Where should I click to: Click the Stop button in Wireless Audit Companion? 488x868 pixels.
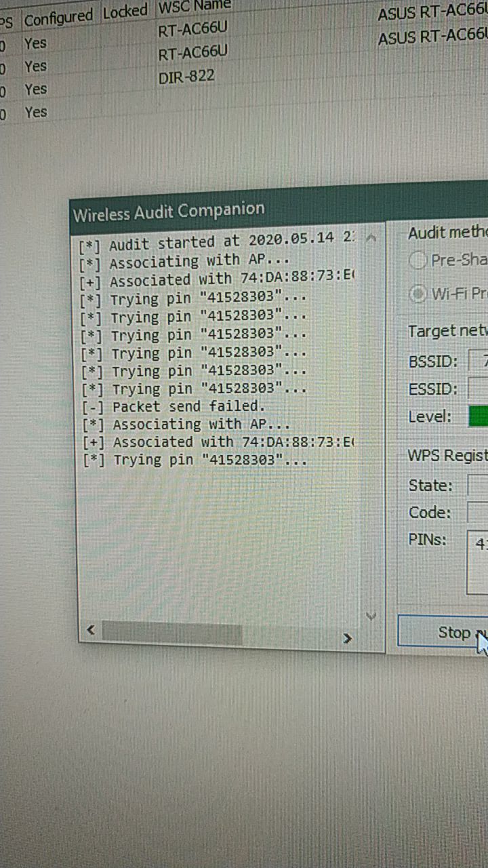point(444,632)
